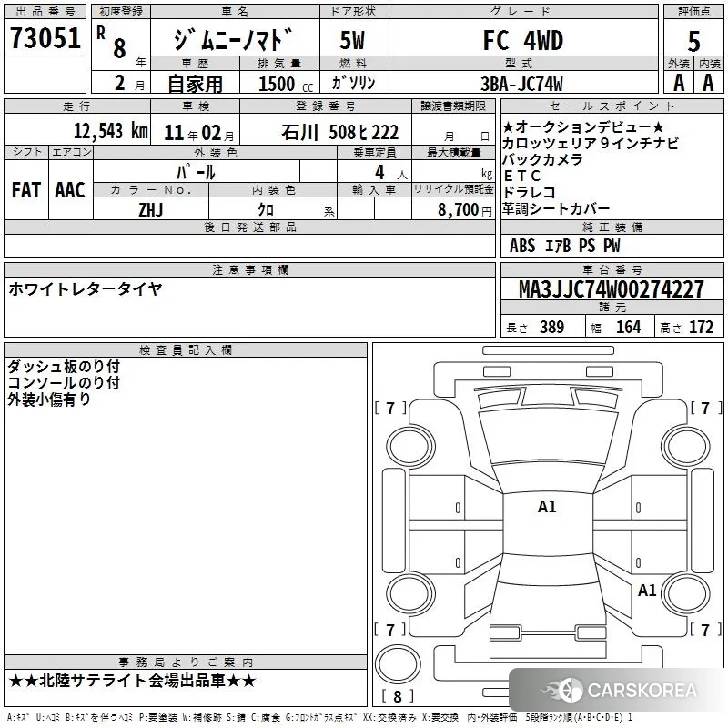Click the shift value FAT
Screen dimensions: 728x728
point(26,190)
